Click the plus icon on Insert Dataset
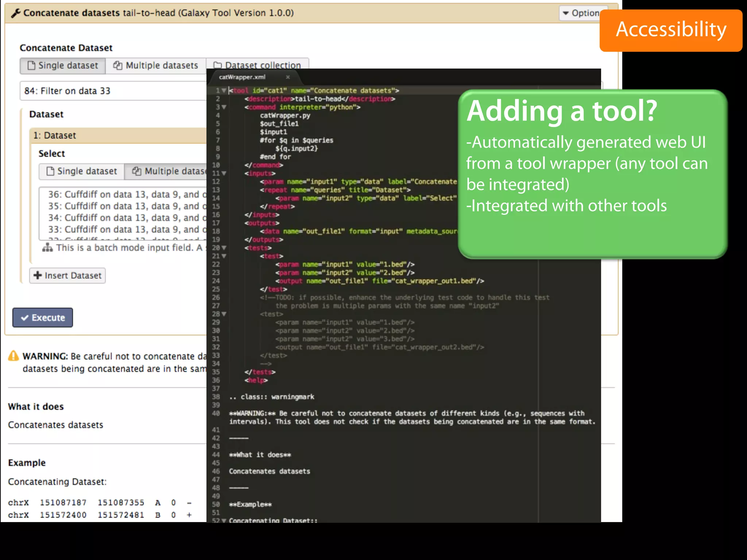This screenshot has height=560, width=747. (38, 275)
